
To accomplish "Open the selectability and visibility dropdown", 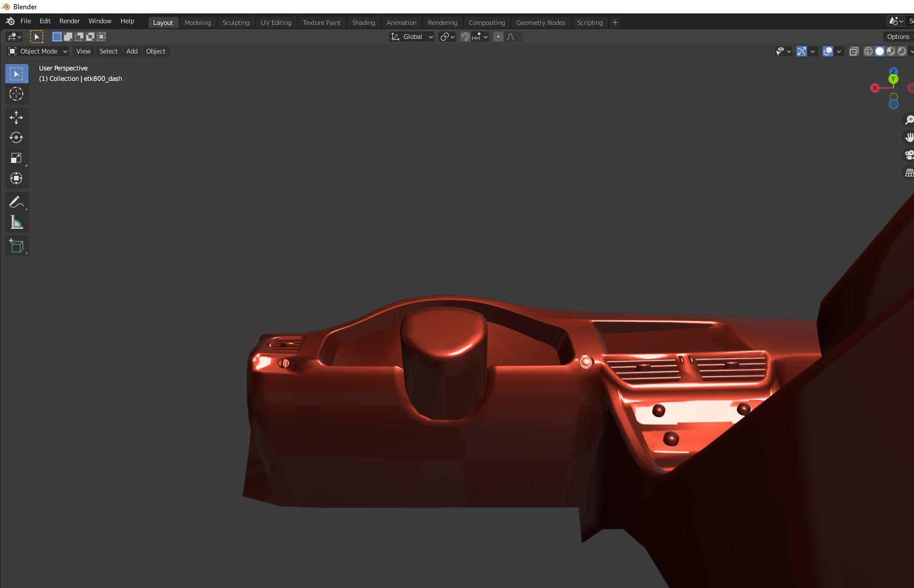I will (x=783, y=51).
